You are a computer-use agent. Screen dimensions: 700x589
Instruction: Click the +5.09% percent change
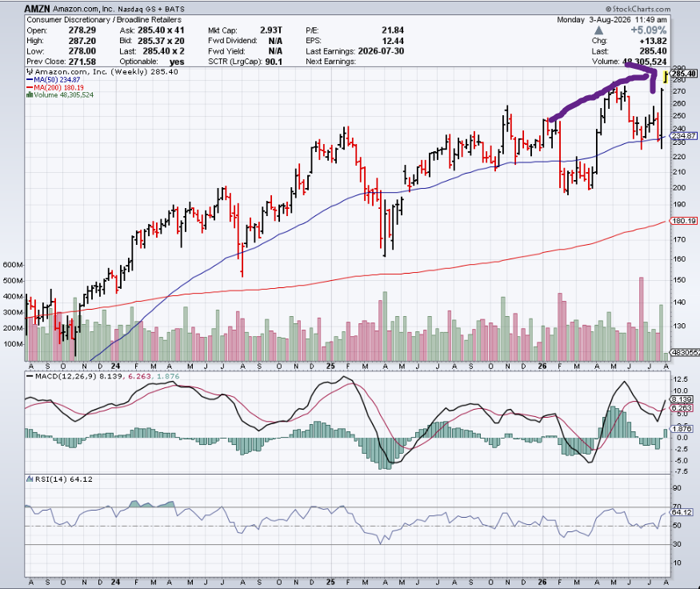click(649, 30)
